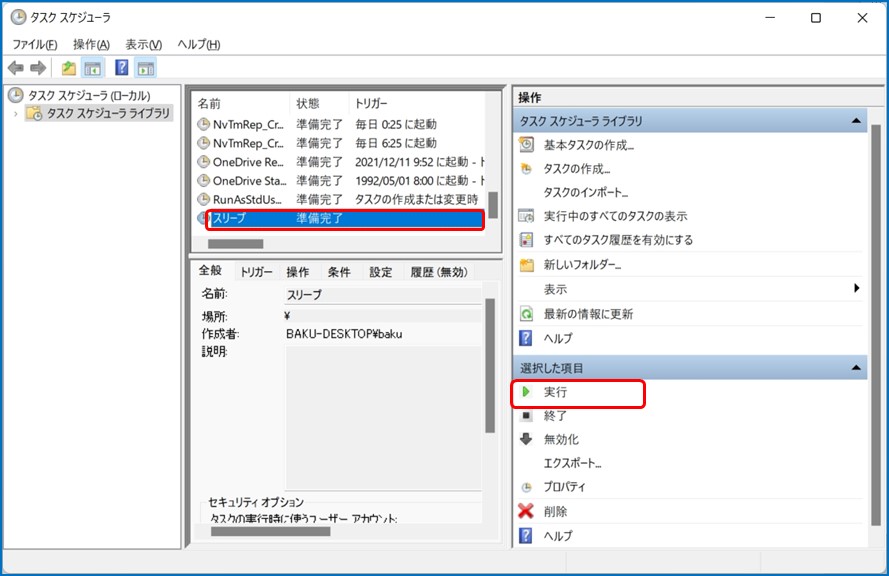
Task: Collapse the タスク スケジューラ ライブラリ actions section
Action: [x=857, y=121]
